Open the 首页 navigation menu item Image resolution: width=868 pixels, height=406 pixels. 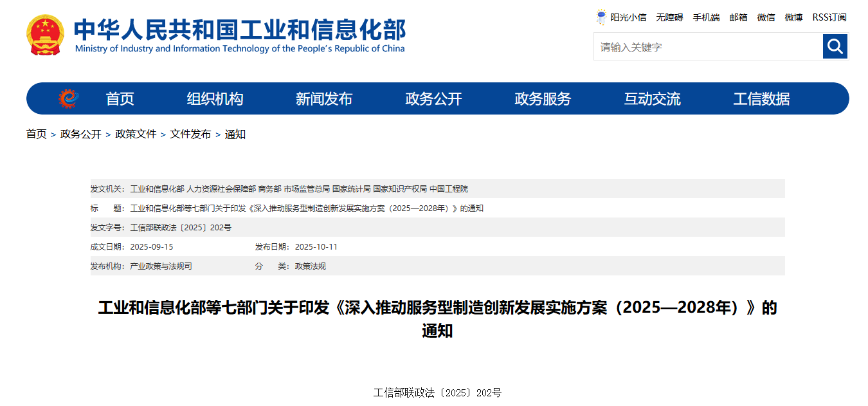pos(120,99)
